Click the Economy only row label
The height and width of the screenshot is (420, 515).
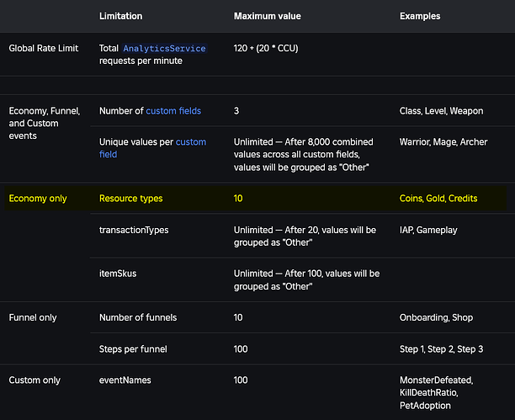tap(38, 199)
